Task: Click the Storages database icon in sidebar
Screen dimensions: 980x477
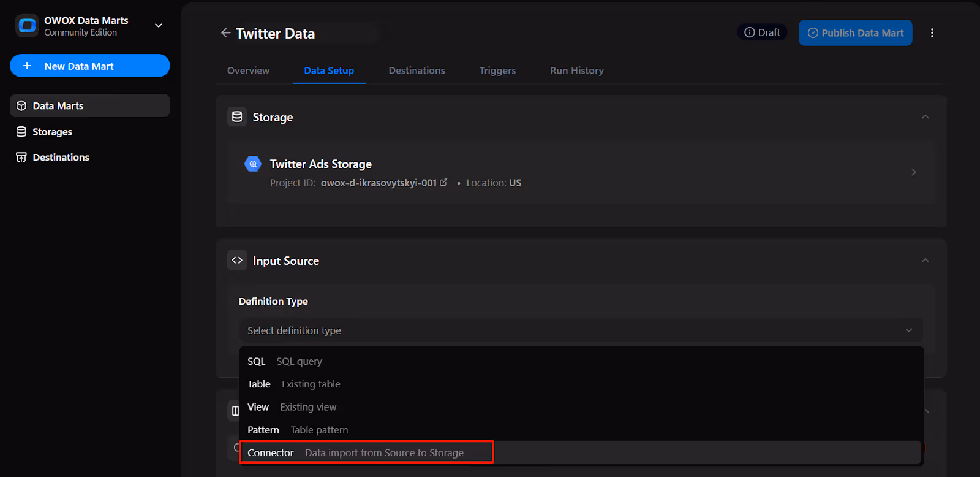Action: (x=21, y=132)
